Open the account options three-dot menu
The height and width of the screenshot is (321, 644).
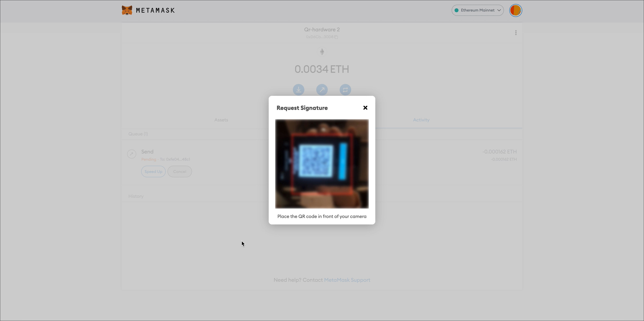click(x=516, y=33)
